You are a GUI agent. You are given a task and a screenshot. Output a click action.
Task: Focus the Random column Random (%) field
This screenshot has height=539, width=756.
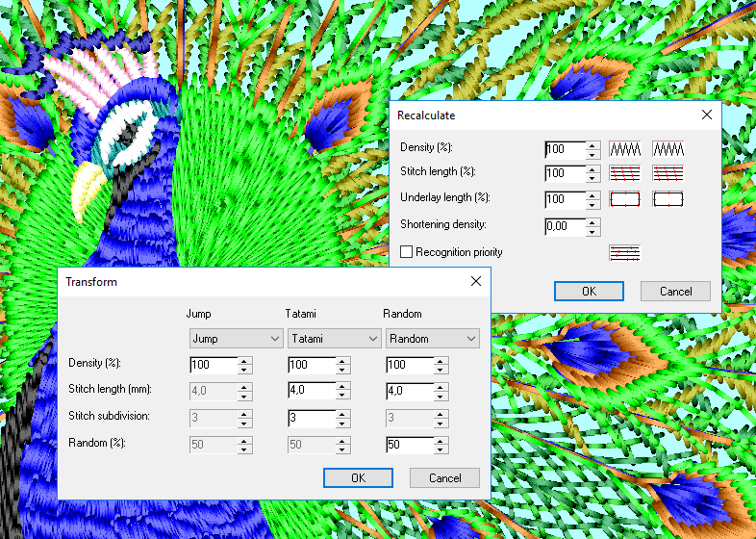point(410,445)
